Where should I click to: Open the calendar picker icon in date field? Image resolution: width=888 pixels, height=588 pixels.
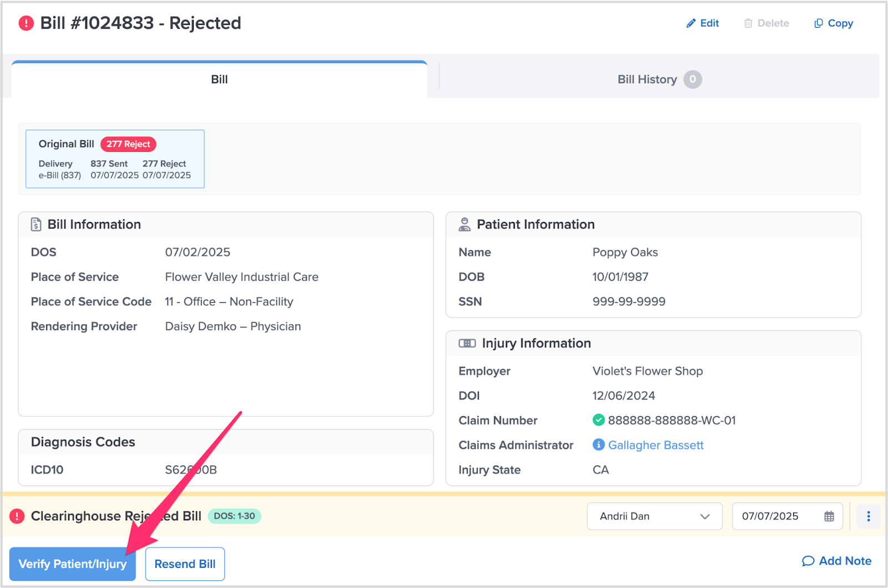point(829,516)
